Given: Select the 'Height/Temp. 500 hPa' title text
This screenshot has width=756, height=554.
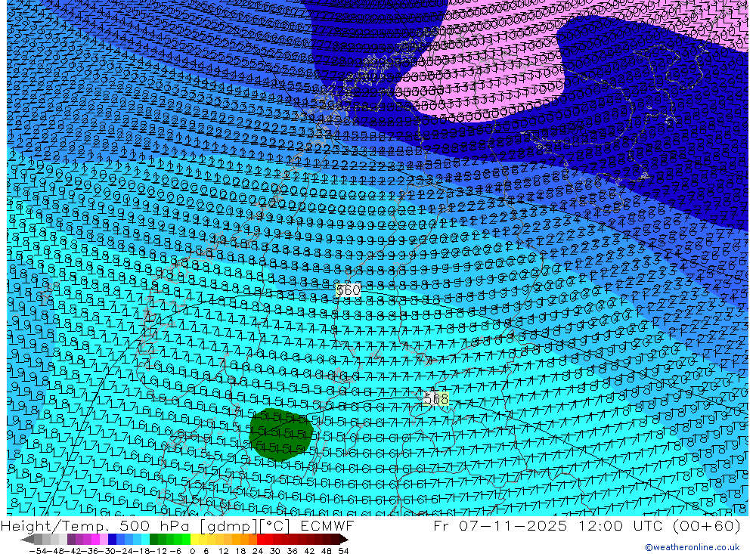Looking at the screenshot, I should (x=97, y=526).
